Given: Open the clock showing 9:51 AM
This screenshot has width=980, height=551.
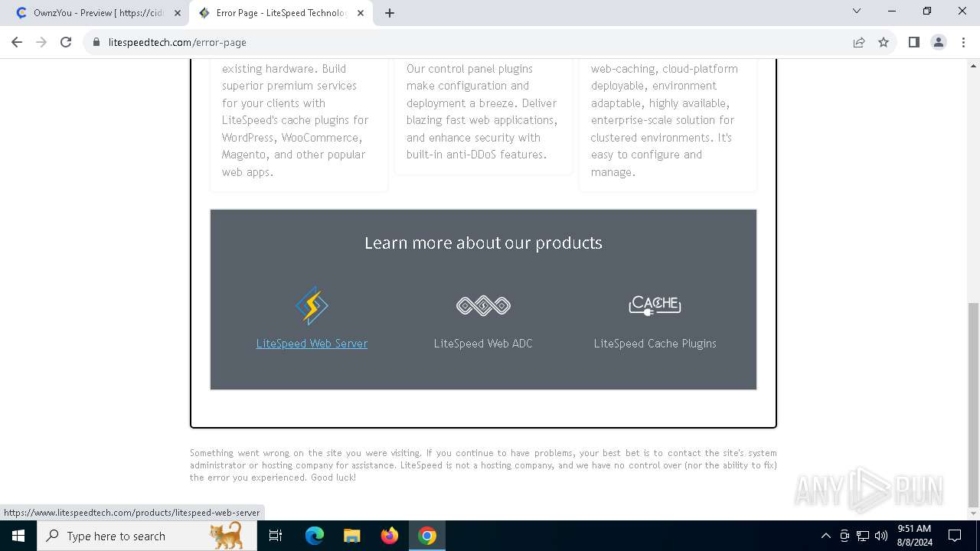Looking at the screenshot, I should 914,536.
